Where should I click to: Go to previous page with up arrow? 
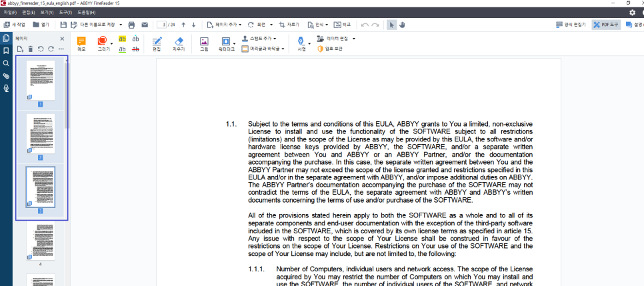pyautogui.click(x=183, y=25)
